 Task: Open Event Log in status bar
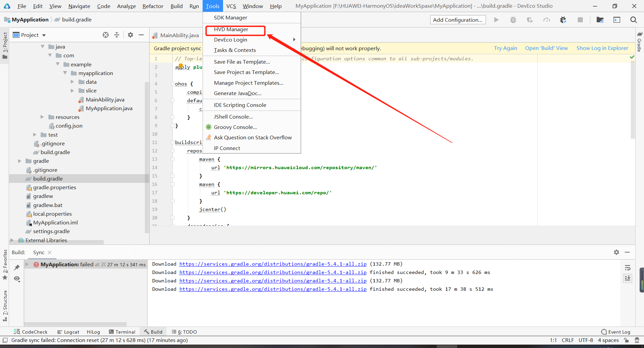point(616,332)
